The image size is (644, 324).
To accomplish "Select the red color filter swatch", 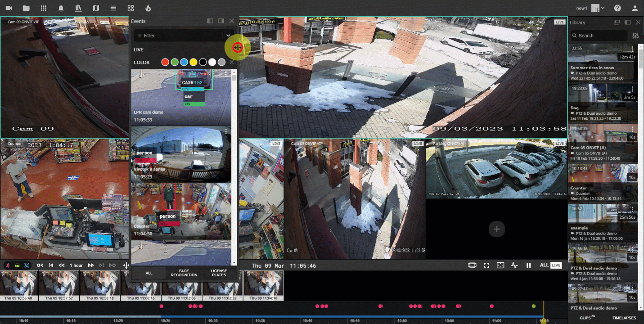I will click(x=165, y=63).
